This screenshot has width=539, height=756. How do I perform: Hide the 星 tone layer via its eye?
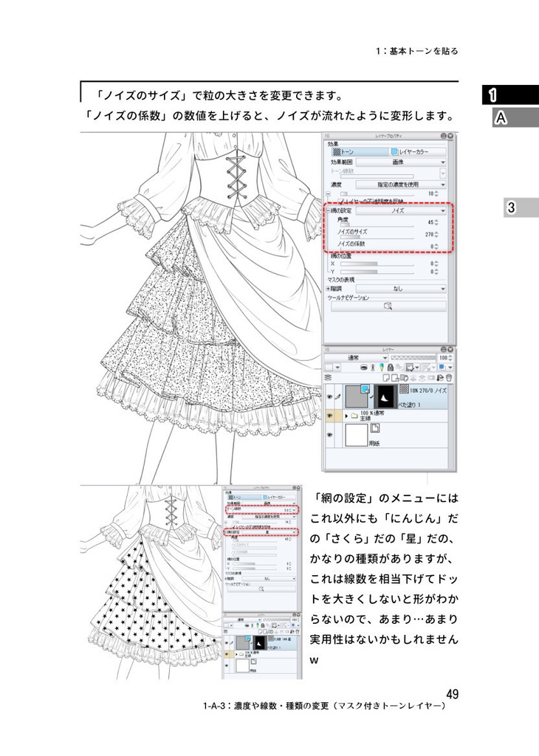[227, 643]
